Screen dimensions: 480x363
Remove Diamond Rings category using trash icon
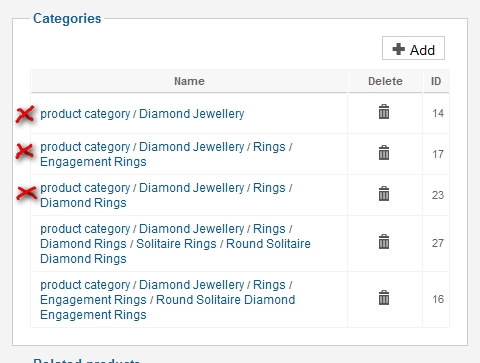[384, 194]
